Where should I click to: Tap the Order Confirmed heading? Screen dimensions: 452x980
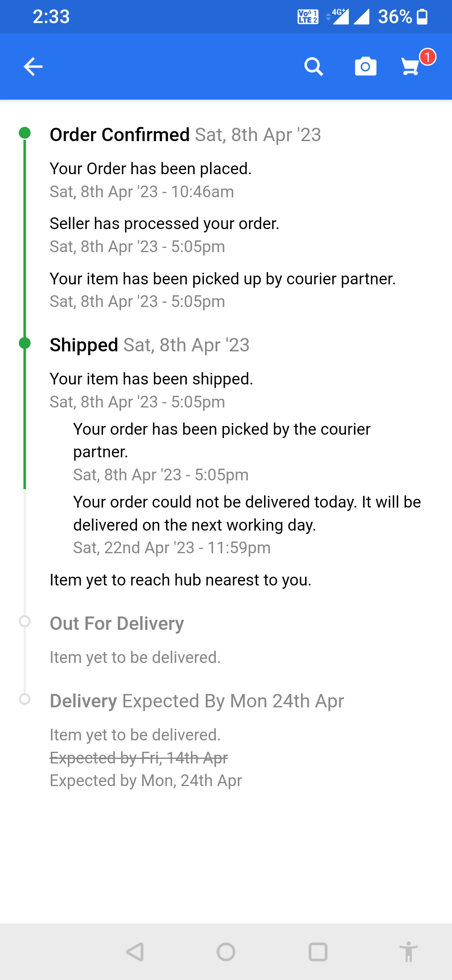pos(120,135)
